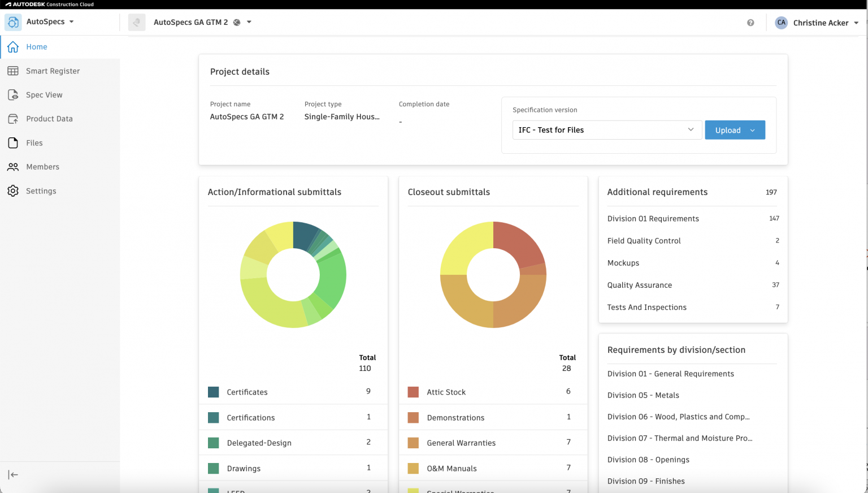Toggle the Attic Stock legend entry
The height and width of the screenshot is (493, 868).
tap(446, 392)
